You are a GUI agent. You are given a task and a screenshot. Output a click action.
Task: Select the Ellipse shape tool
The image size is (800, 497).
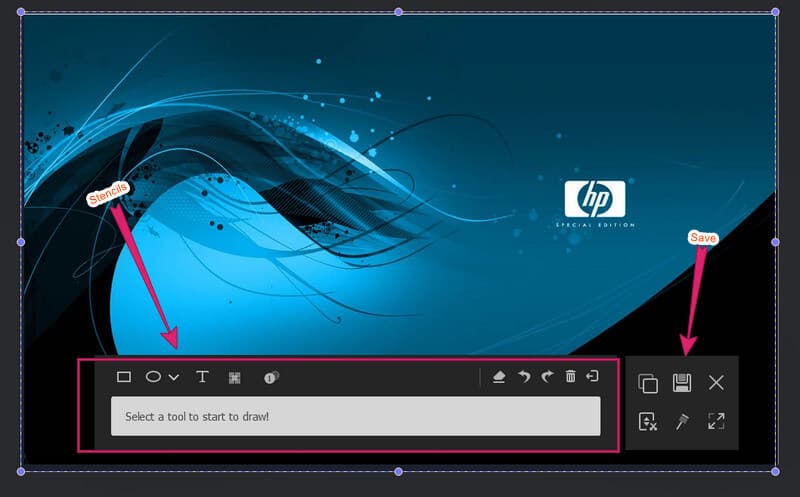(154, 377)
